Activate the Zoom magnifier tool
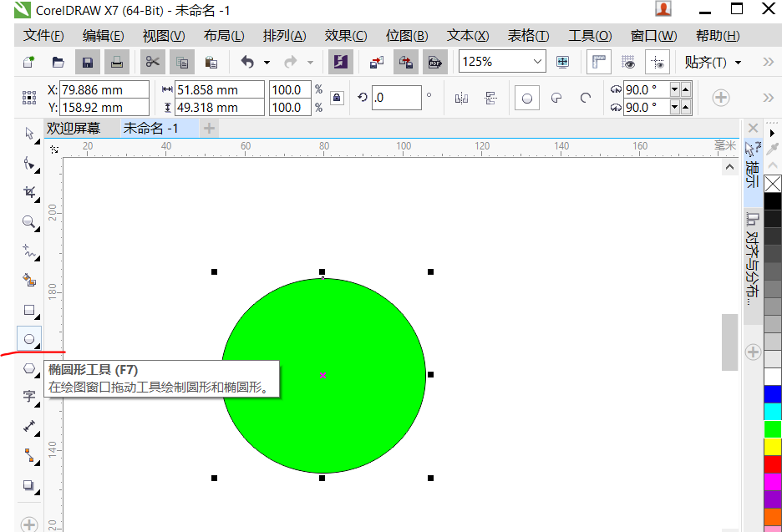 [x=29, y=222]
